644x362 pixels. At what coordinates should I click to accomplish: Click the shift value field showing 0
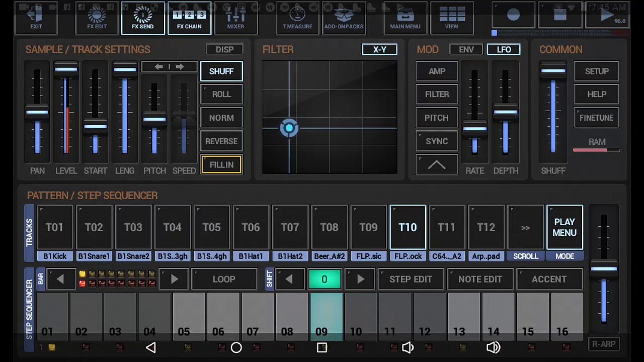[x=325, y=279]
